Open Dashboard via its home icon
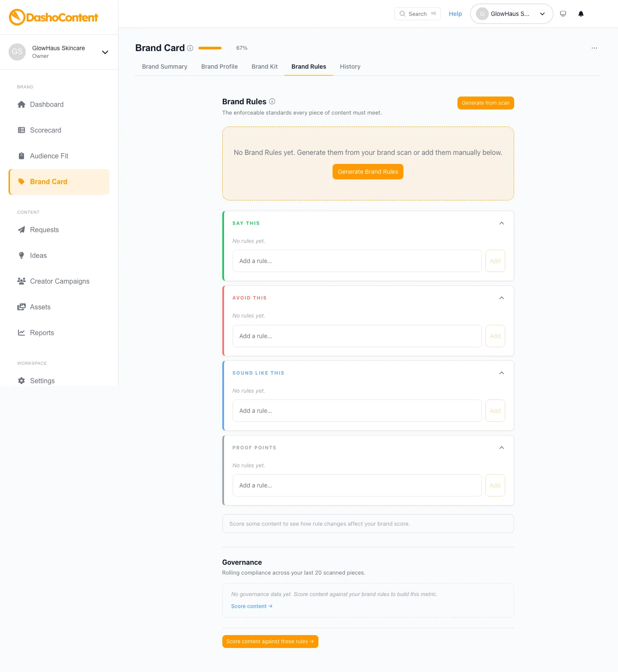This screenshot has width=618, height=672. [x=21, y=104]
